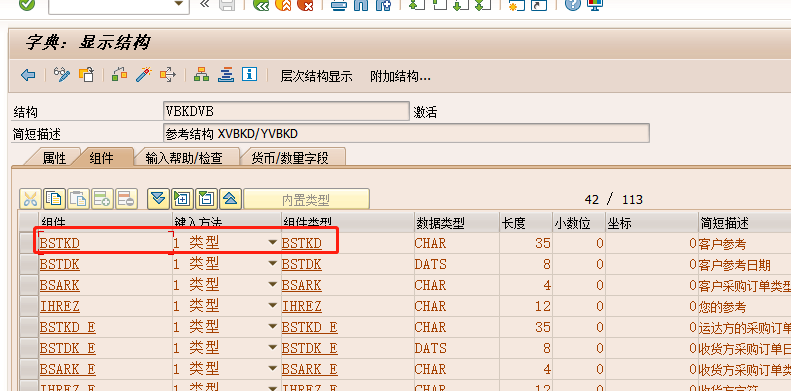Open typing method dropdown for BSTDK_E row
The height and width of the screenshot is (391, 791).
coord(273,348)
